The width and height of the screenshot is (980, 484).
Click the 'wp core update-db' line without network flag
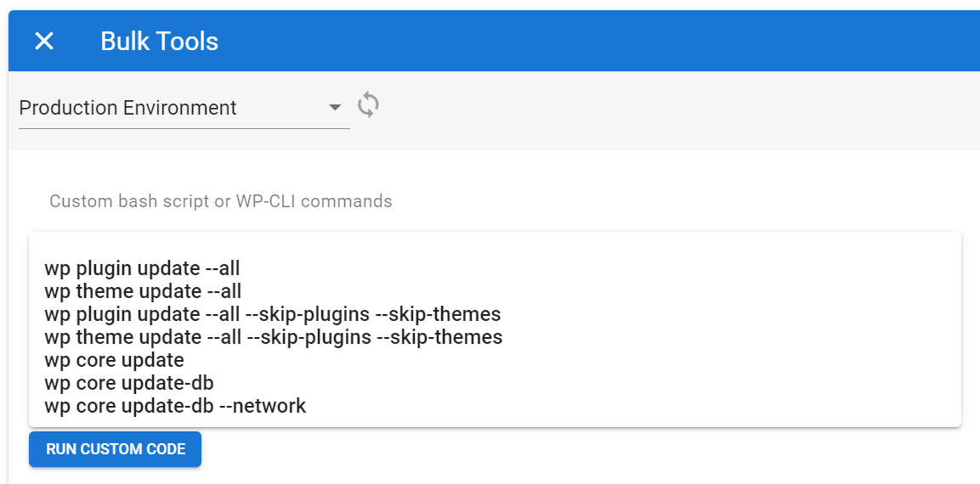point(129,383)
